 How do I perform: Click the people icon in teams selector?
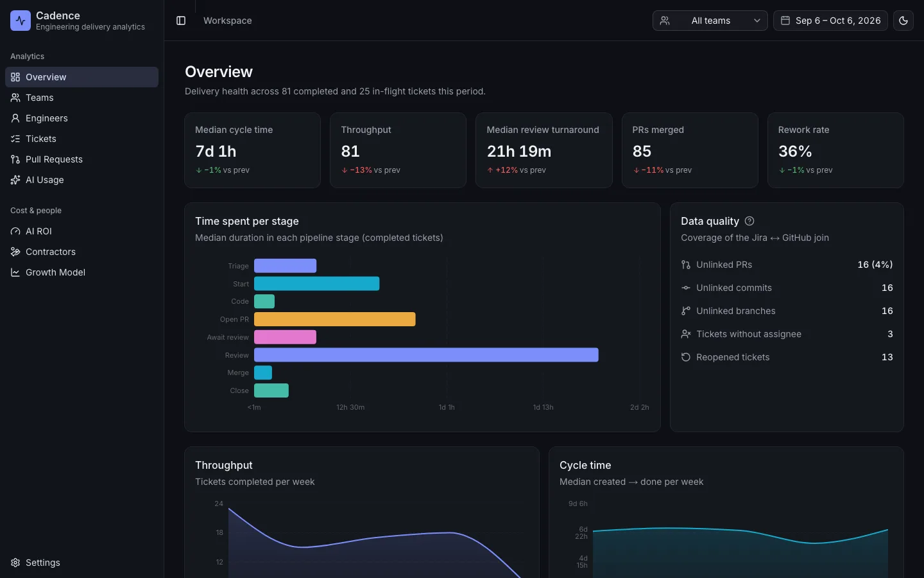[665, 21]
